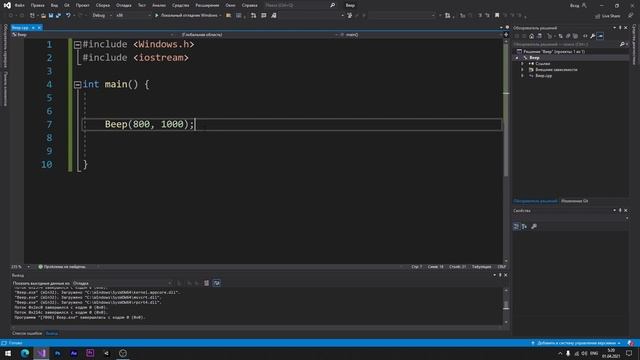Click the Output window horizontal scrollbar
The width and height of the screenshot is (640, 360).
coord(256,327)
